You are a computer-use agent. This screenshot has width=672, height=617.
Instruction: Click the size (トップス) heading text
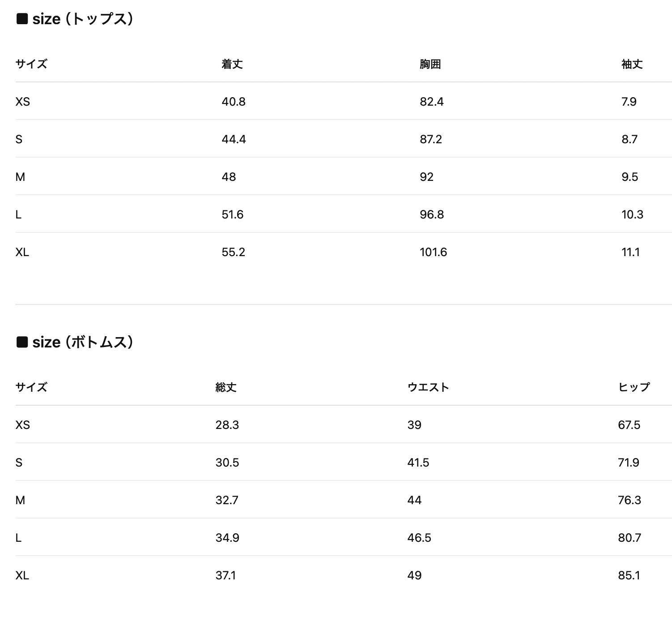83,19
